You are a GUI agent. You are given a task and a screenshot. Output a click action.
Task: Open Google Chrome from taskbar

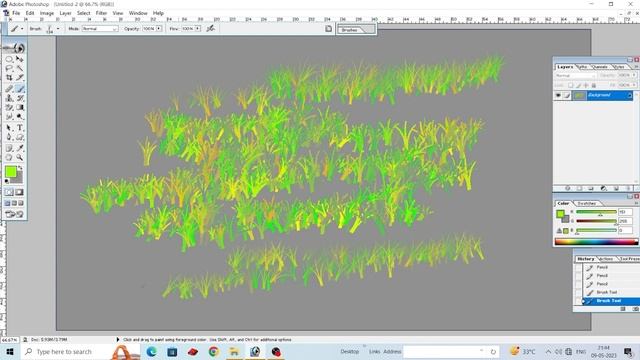click(x=213, y=351)
